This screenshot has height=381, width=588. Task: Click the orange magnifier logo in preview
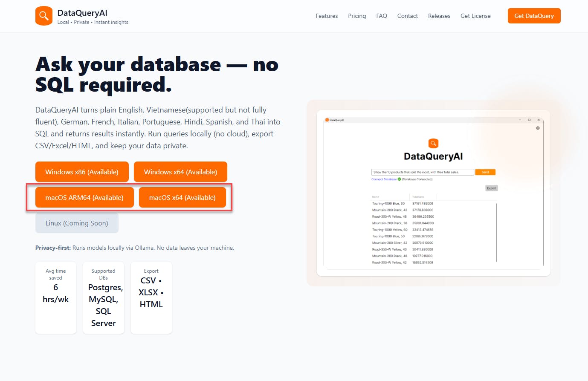(433, 143)
